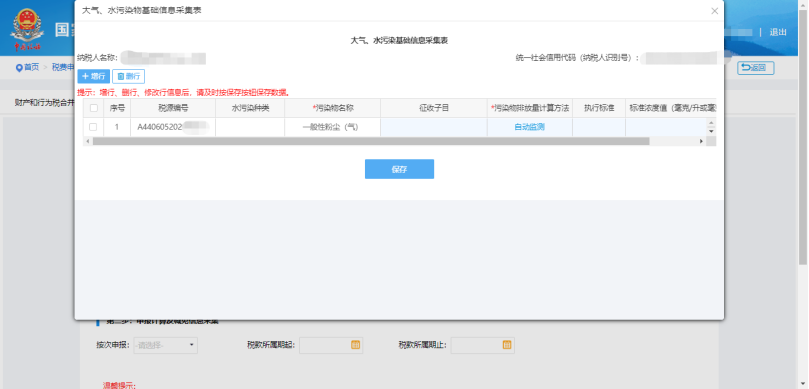Click the 税款所属期起 date input field
The image size is (809, 389).
click(331, 345)
